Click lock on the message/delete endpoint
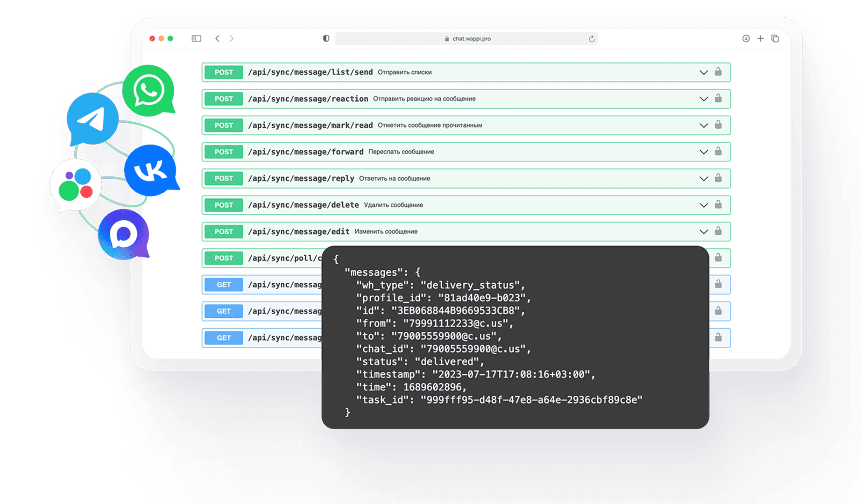Screen dimensions: 862x504 click(x=718, y=205)
